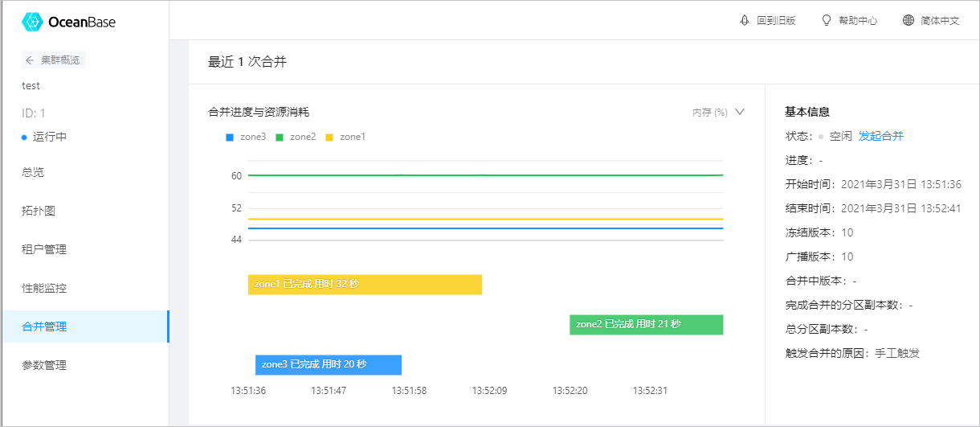Viewport: 980px width, 427px height.
Task: Open 合并管理 in the sidebar
Action: coord(84,326)
